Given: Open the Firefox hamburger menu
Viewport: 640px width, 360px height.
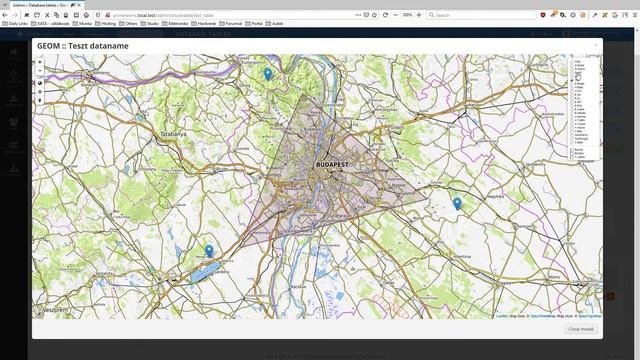Looking at the screenshot, I should (635, 15).
